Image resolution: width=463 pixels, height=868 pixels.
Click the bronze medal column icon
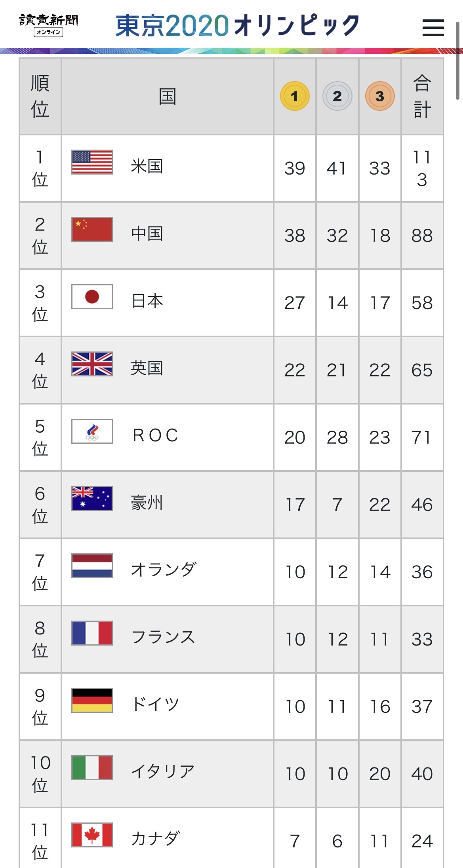[380, 96]
